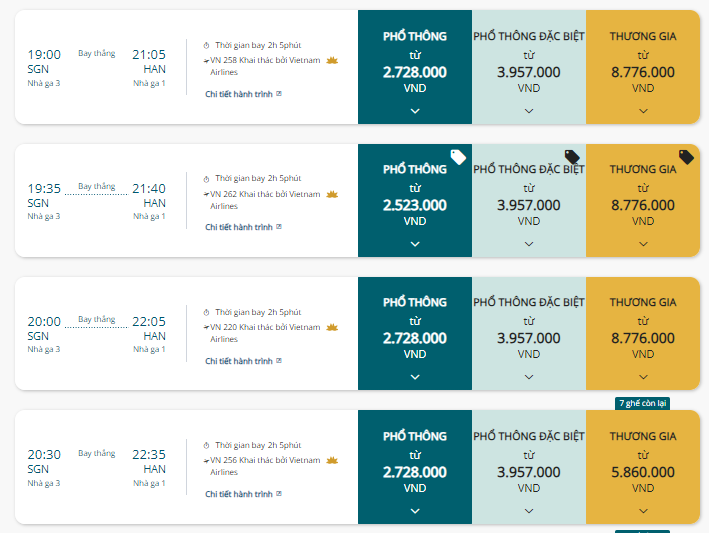Click the airplane icon next to VN 256

pos(206,461)
